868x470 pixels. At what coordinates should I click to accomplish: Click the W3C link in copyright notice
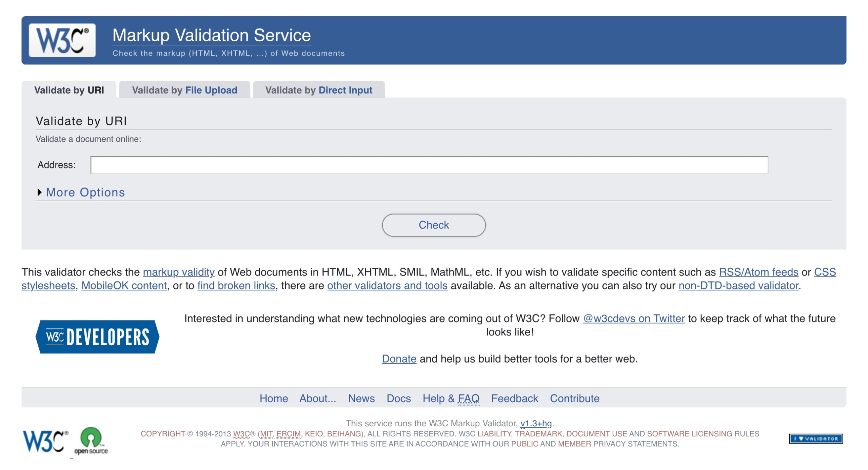pyautogui.click(x=241, y=434)
